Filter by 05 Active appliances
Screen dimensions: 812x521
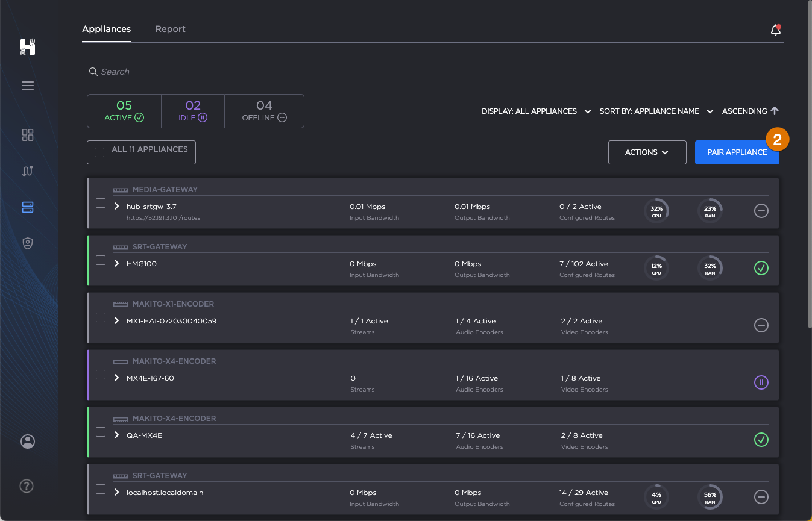(124, 111)
